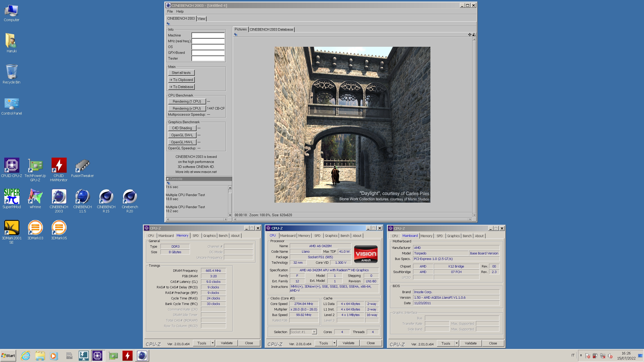The image size is (644, 362).
Task: Open the SPD tab in the Memory CPU-Z window
Action: point(195,236)
